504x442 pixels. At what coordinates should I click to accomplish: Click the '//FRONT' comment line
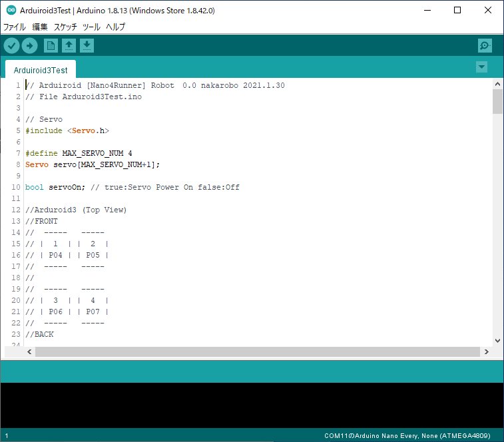[41, 221]
